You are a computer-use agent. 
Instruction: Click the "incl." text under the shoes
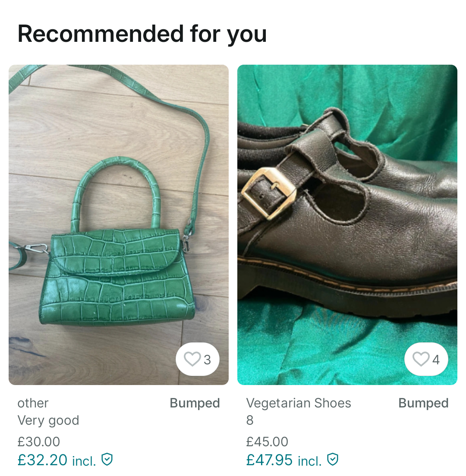pos(310,461)
